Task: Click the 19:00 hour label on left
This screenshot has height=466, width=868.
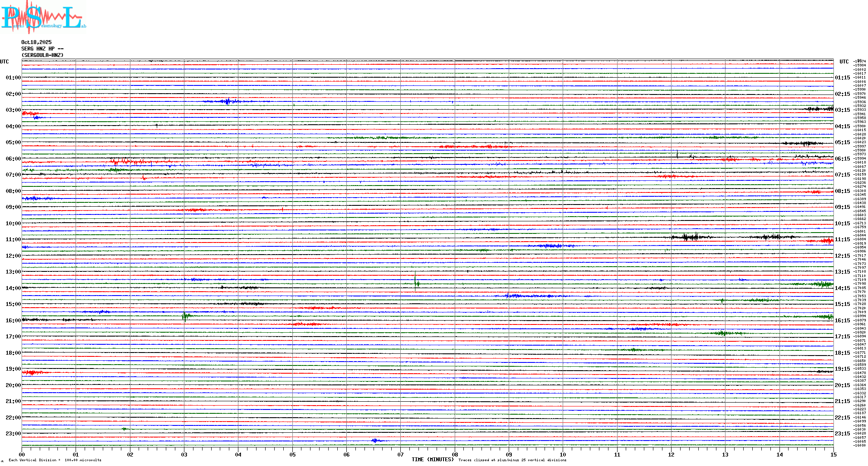Action: point(13,369)
